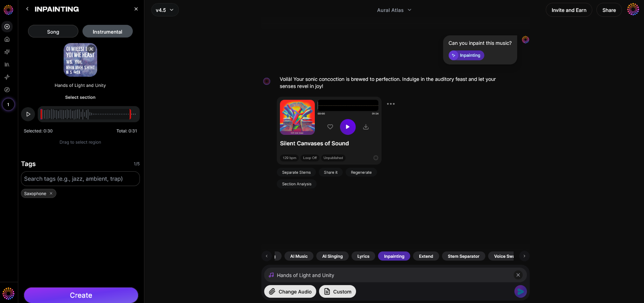Download the Silent Canvases of Sound track

366,127
